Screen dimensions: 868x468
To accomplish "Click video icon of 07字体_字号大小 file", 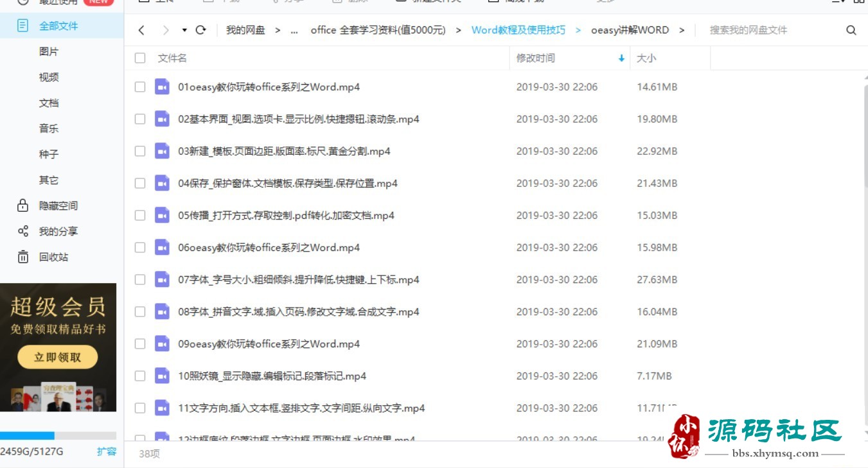I will pos(162,279).
